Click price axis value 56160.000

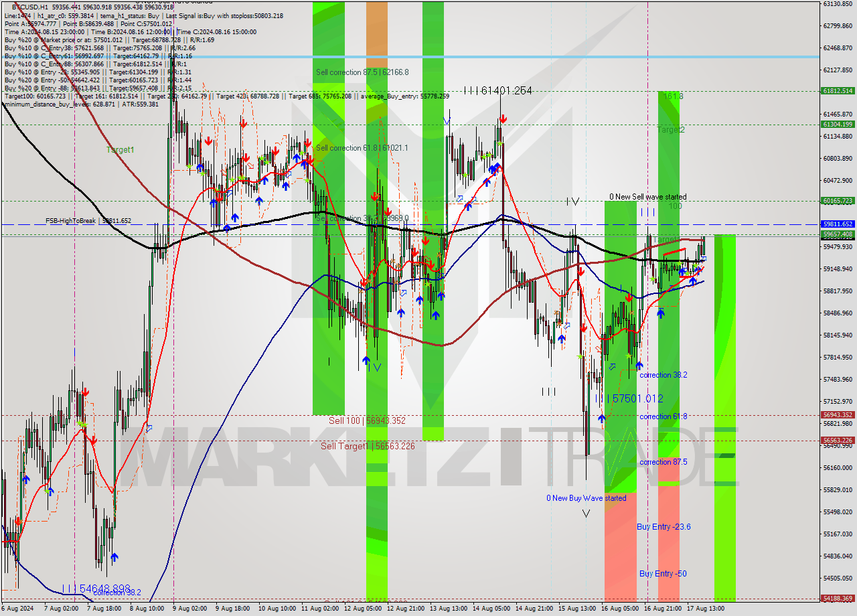837,467
